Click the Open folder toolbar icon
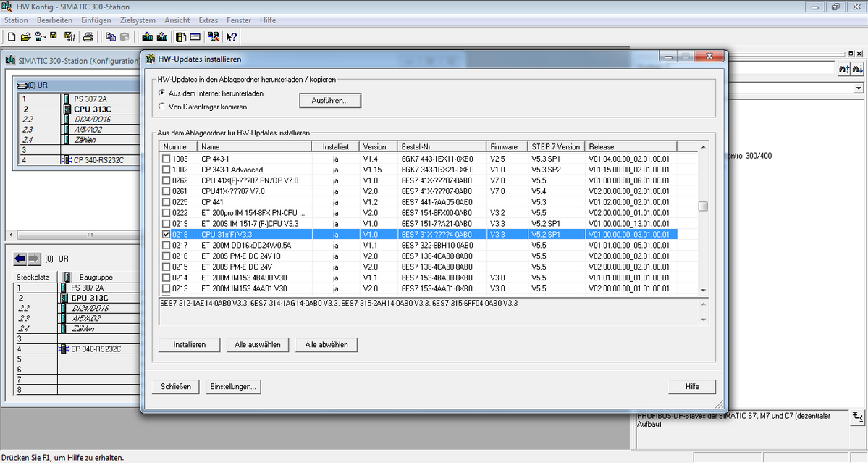Image resolution: width=868 pixels, height=463 pixels. pos(26,36)
